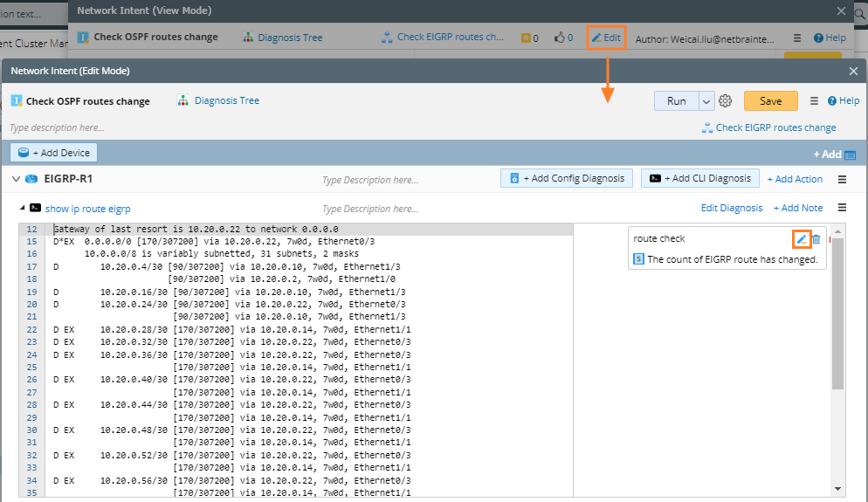The image size is (868, 502).
Task: Click the Edit pencil link in View Mode
Action: tap(606, 38)
